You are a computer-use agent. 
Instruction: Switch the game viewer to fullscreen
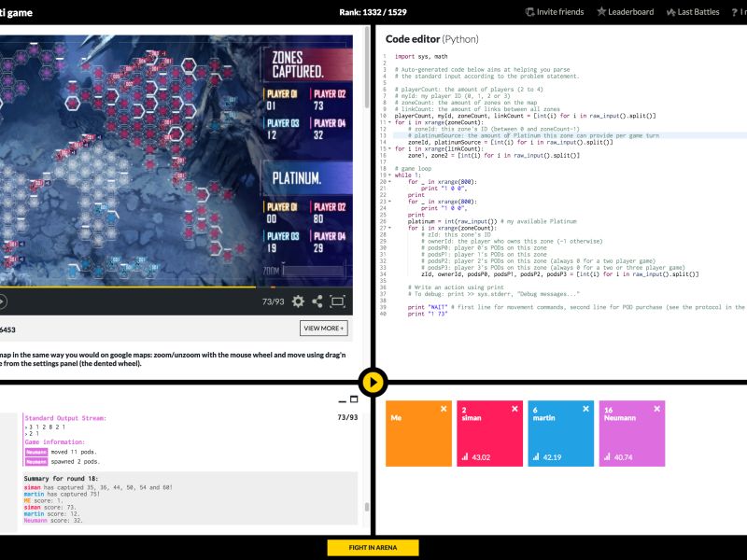pos(337,301)
